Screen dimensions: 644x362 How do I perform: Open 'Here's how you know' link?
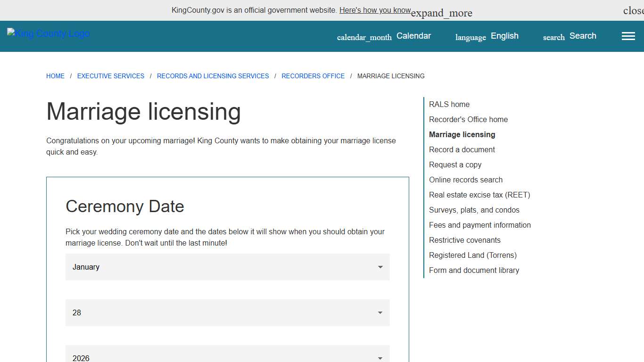pos(375,10)
